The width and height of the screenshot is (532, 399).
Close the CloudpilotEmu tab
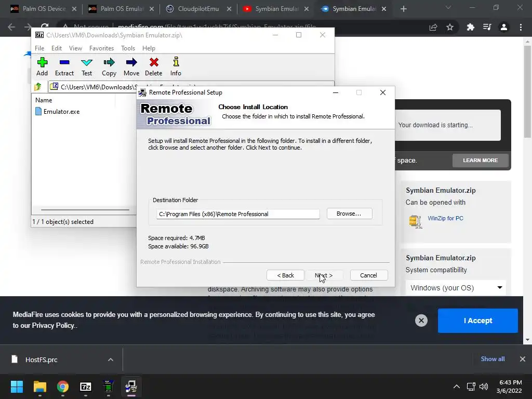point(229,9)
